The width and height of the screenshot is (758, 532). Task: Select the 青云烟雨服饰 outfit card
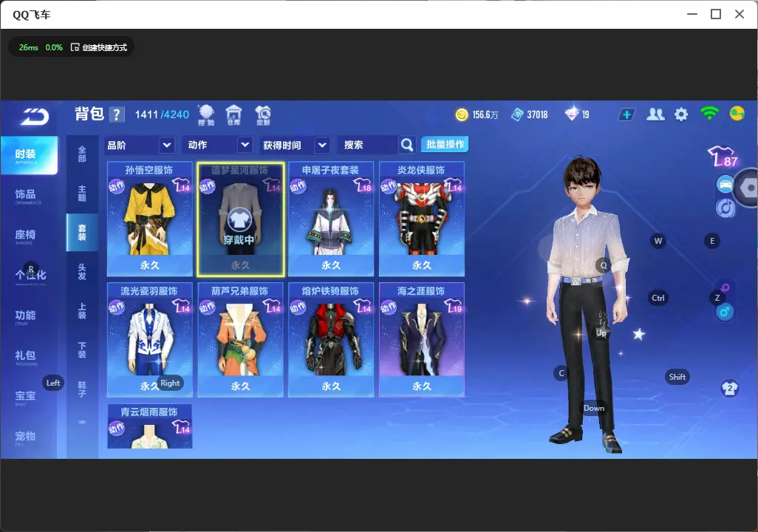(x=150, y=426)
